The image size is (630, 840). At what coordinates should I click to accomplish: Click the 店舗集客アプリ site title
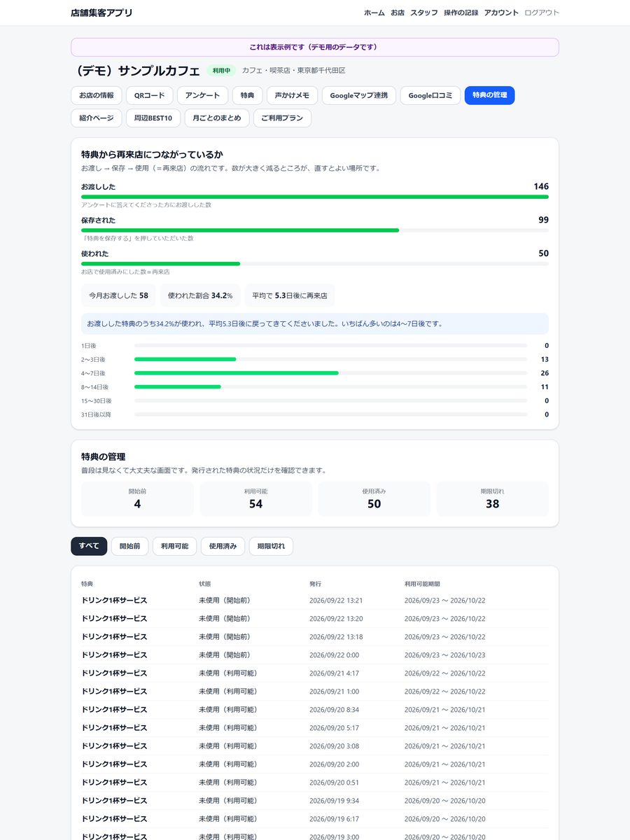pos(101,13)
